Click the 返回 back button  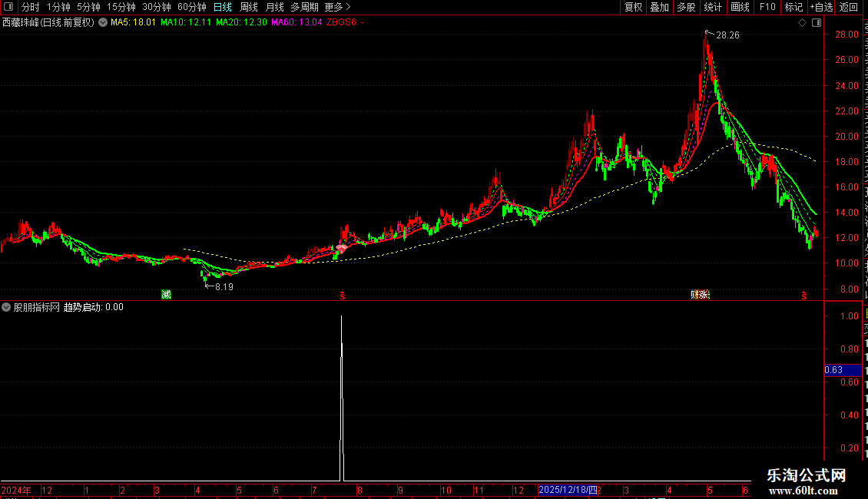(848, 7)
